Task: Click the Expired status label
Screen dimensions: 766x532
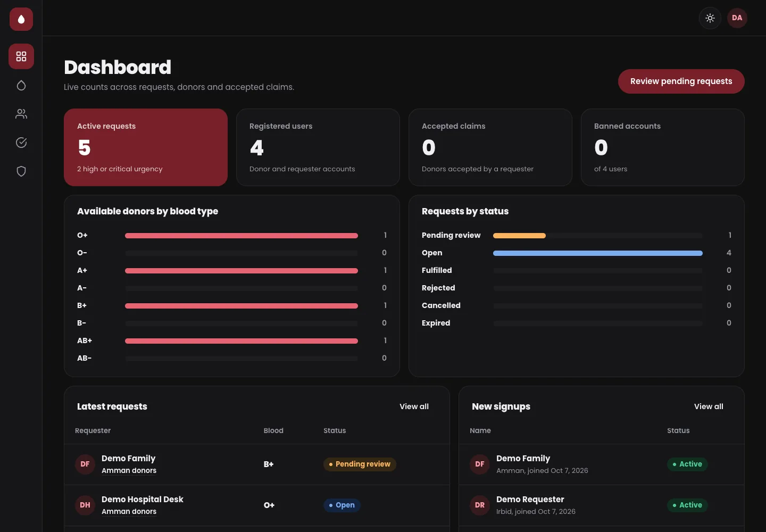Action: coord(436,323)
